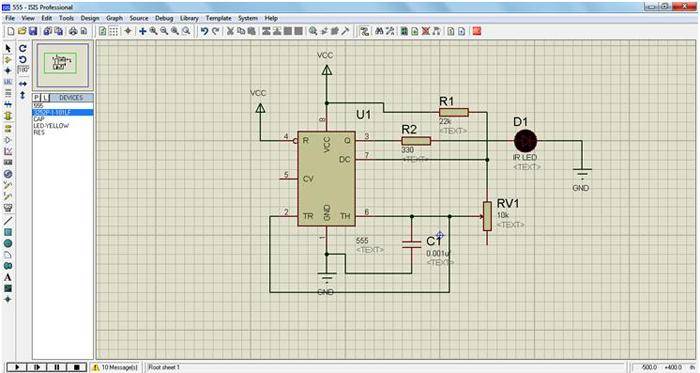Image resolution: width=700 pixels, height=373 pixels.
Task: Select LED-YELLOW in the devices list
Action: 51,126
